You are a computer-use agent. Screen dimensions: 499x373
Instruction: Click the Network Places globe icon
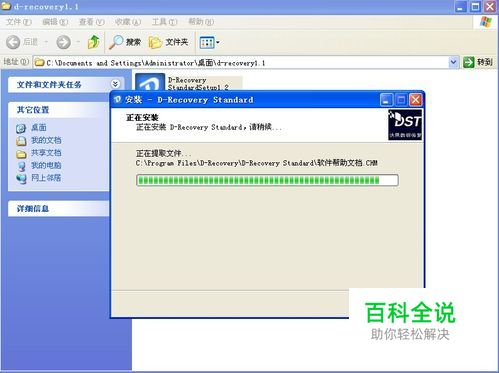[21, 179]
